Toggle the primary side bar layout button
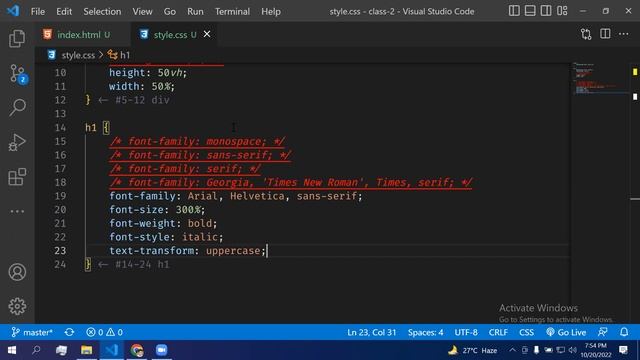Viewport: 640px width, 360px height. point(514,11)
